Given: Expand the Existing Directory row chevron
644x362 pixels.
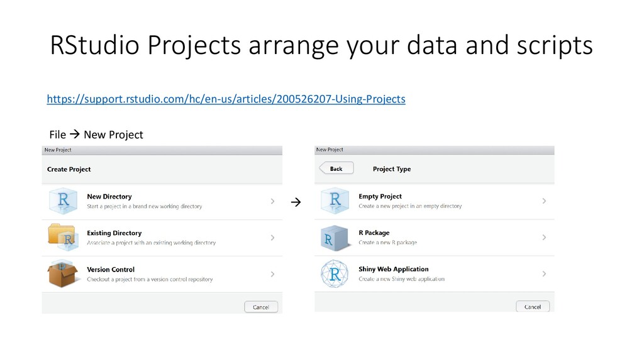Looking at the screenshot, I should (x=272, y=238).
